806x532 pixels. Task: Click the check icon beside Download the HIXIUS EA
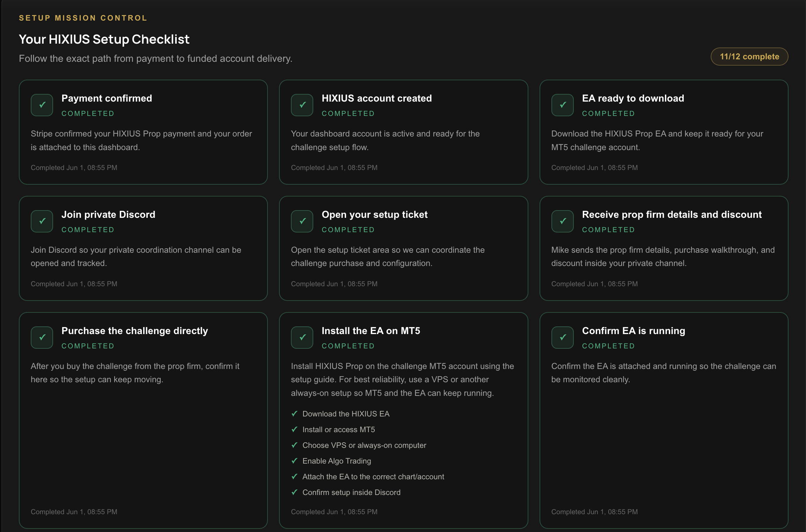coord(294,414)
